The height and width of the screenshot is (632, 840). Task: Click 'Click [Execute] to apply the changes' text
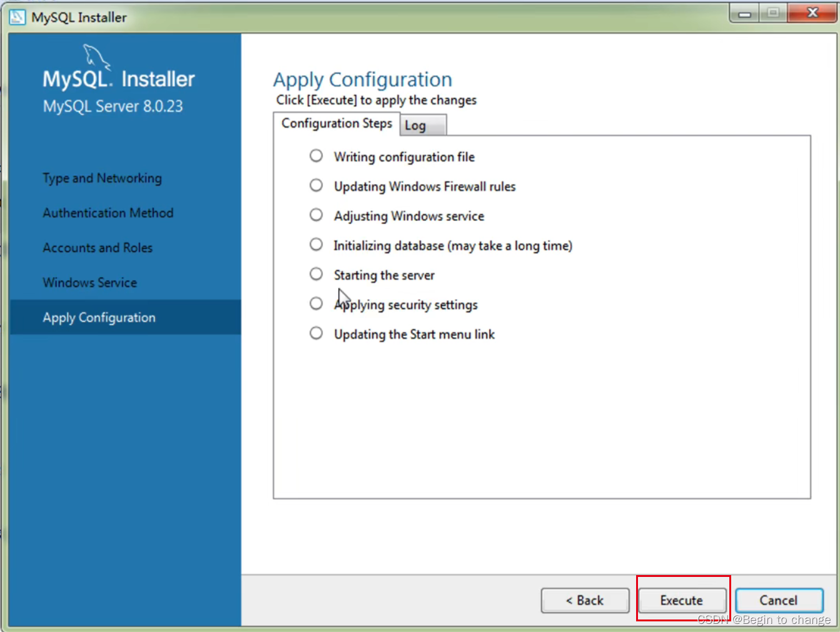[377, 100]
